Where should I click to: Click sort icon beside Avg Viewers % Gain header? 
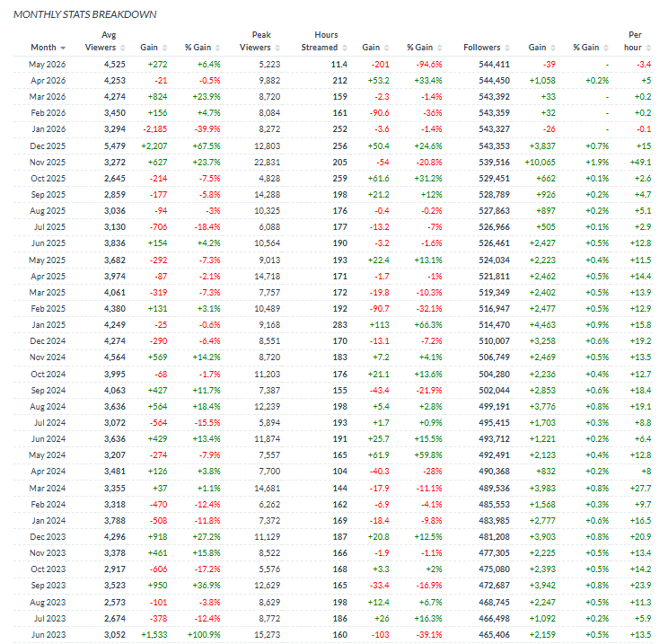[217, 48]
